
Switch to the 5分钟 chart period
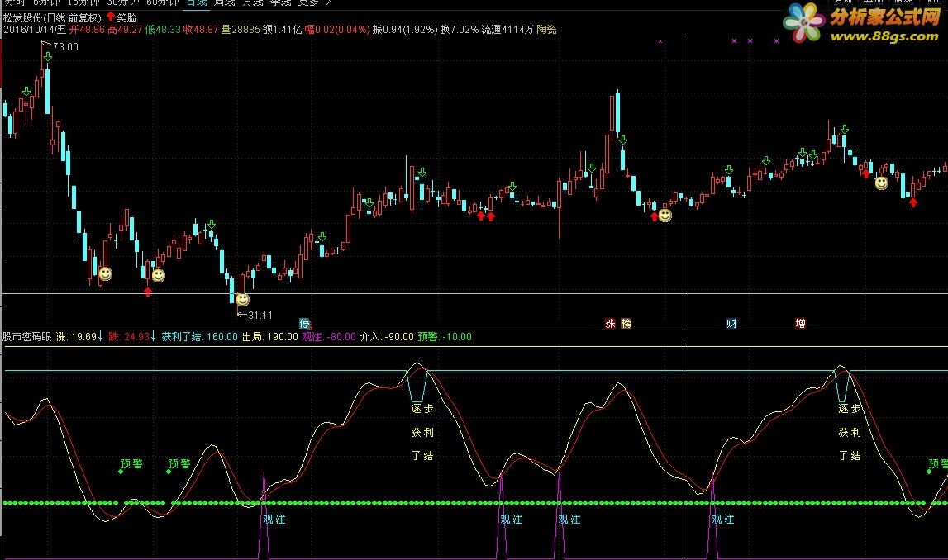[x=46, y=2]
